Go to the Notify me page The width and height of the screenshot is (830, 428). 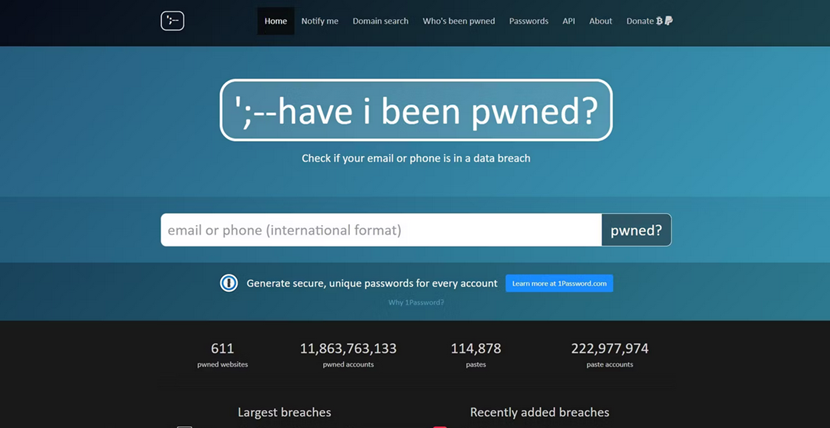[x=320, y=21]
